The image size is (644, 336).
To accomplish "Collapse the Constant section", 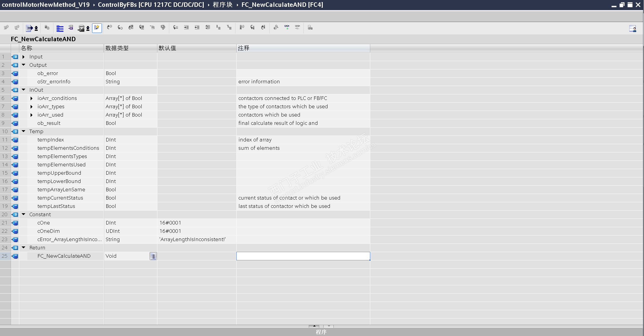I will coord(23,214).
